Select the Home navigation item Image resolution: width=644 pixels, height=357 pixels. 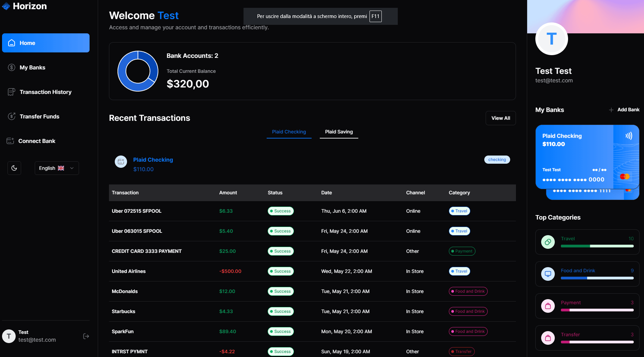46,43
